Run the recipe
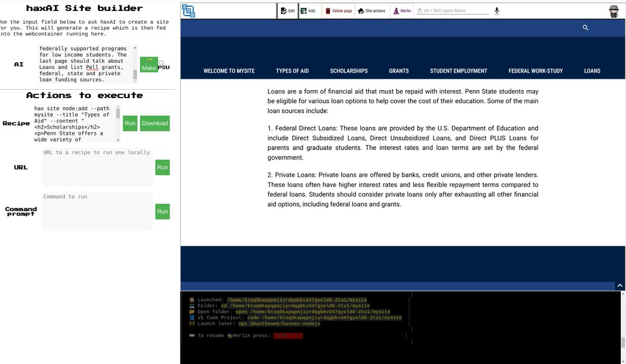 130,124
